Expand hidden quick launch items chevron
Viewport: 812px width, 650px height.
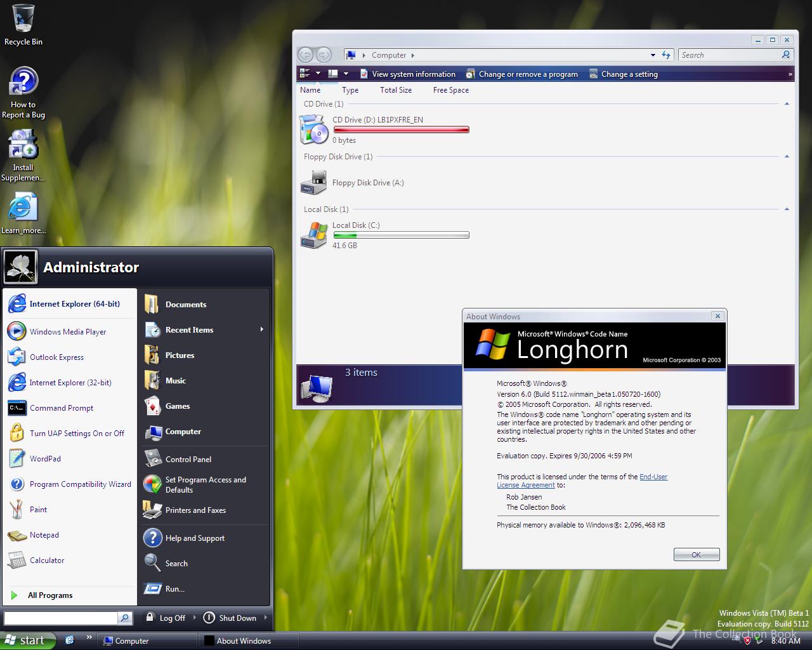(x=89, y=637)
